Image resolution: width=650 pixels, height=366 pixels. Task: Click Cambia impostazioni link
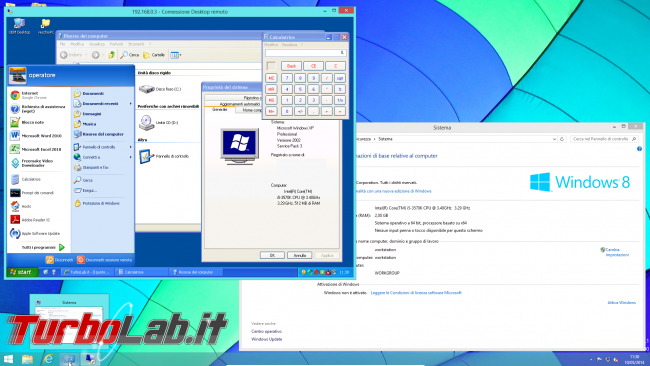tap(617, 252)
